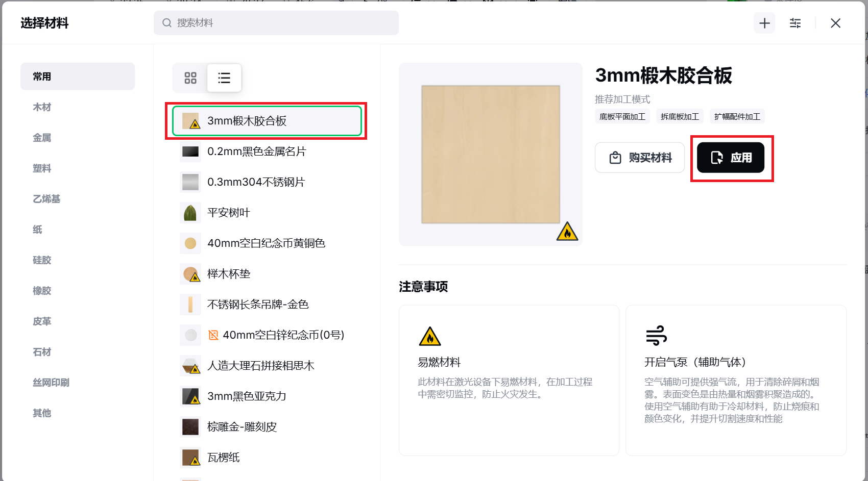Pick the 3mm黑色亚克力 material icon

tap(190, 396)
